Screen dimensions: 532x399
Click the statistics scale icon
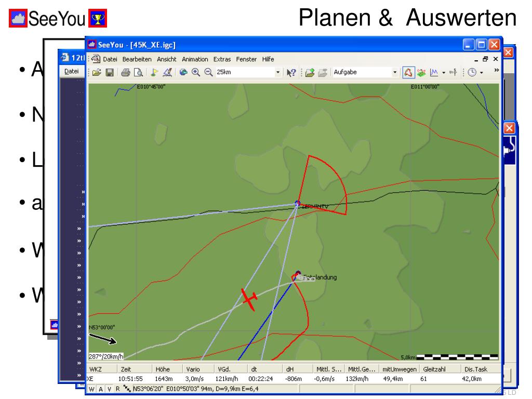coord(453,72)
